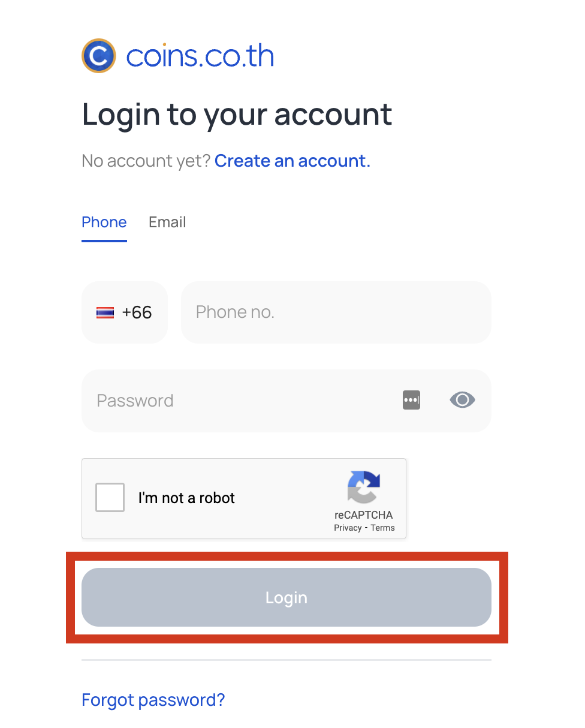Image resolution: width=585 pixels, height=728 pixels.
Task: Focus the Phone no. input field
Action: click(336, 312)
